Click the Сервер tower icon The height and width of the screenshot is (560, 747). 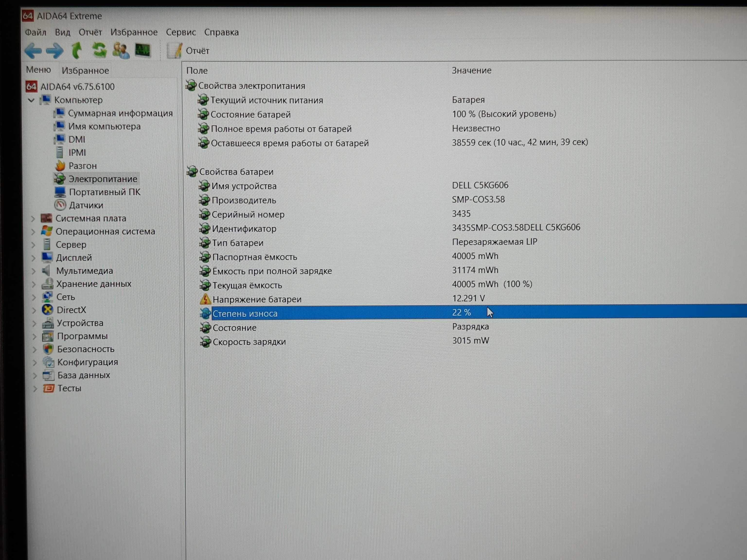(x=47, y=244)
